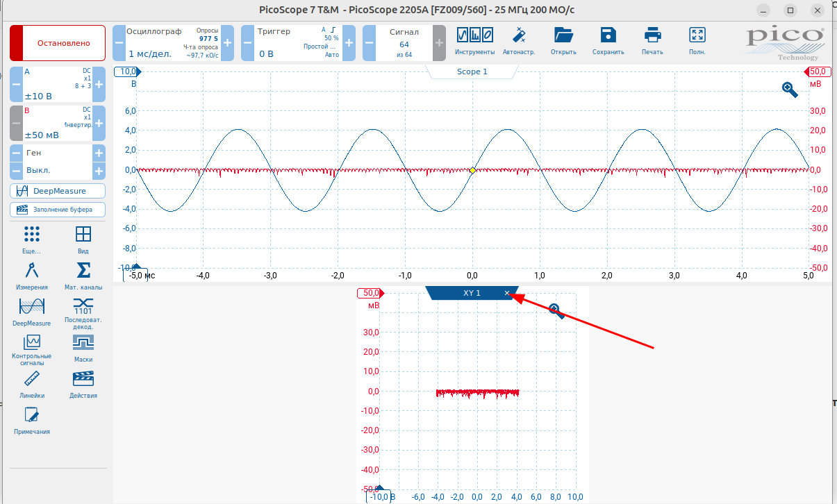Switch to Полн. fullscreen mode
Screen dimensions: 837x504
pos(697,42)
